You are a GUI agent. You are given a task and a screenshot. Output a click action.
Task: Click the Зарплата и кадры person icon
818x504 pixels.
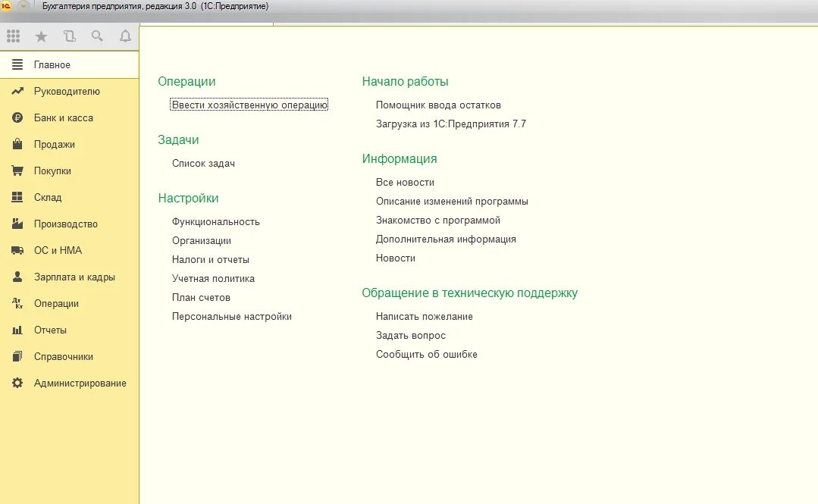tap(17, 277)
